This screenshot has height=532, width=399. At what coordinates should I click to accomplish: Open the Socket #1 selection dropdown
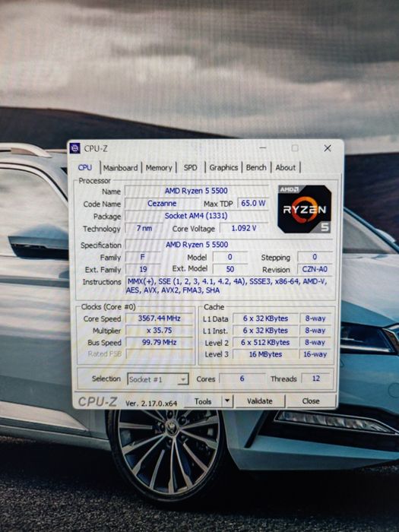click(x=158, y=379)
